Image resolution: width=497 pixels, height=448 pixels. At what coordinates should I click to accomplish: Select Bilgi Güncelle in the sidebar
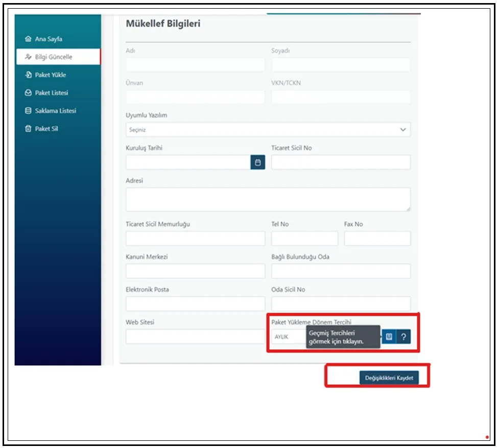pyautogui.click(x=57, y=57)
